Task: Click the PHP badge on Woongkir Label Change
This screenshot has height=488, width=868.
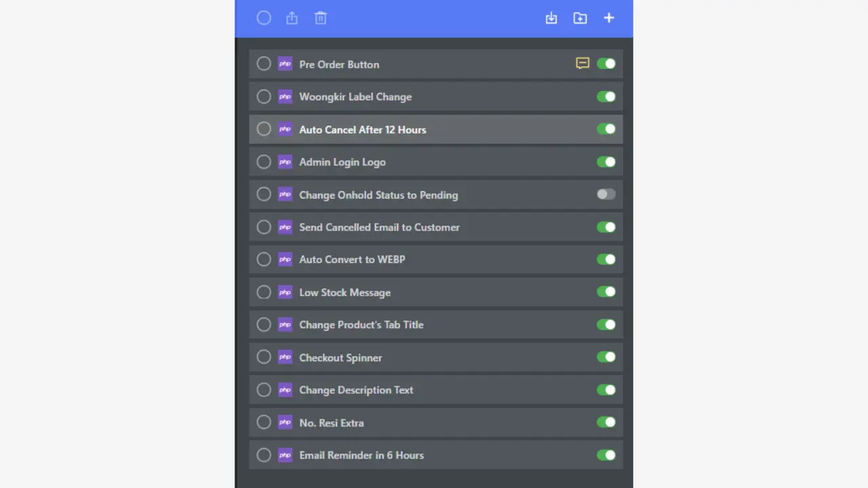Action: (285, 96)
